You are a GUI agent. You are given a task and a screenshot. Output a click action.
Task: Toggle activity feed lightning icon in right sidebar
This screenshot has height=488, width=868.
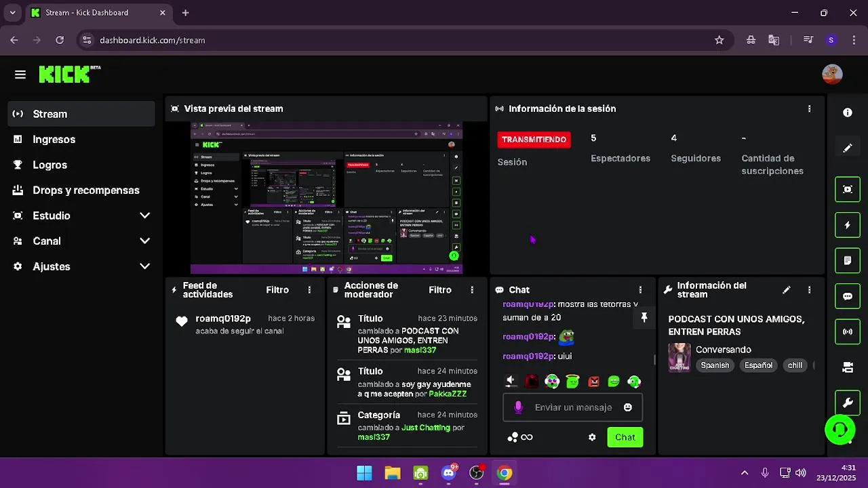[x=848, y=225]
